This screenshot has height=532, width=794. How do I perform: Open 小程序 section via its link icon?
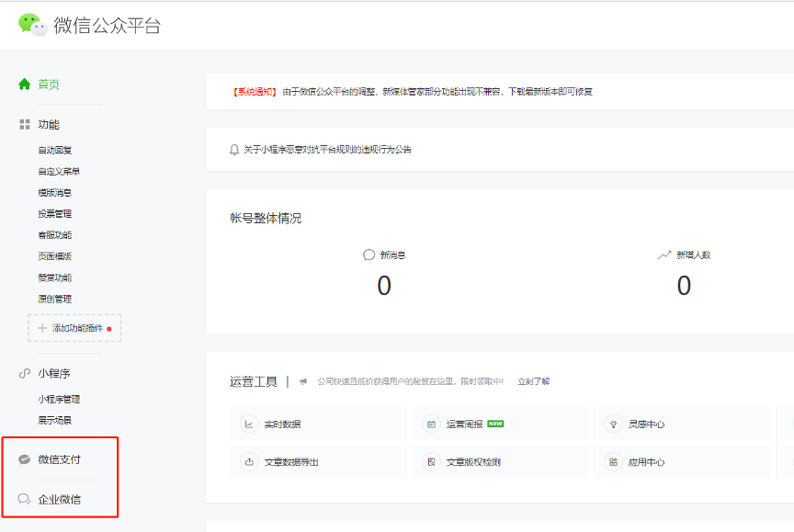pyautogui.click(x=24, y=374)
